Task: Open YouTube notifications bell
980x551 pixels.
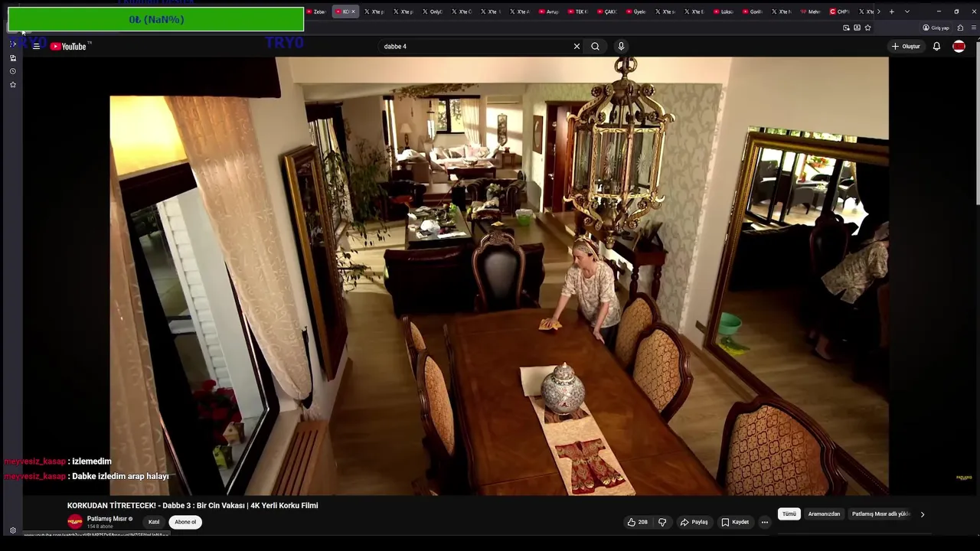Action: [936, 47]
